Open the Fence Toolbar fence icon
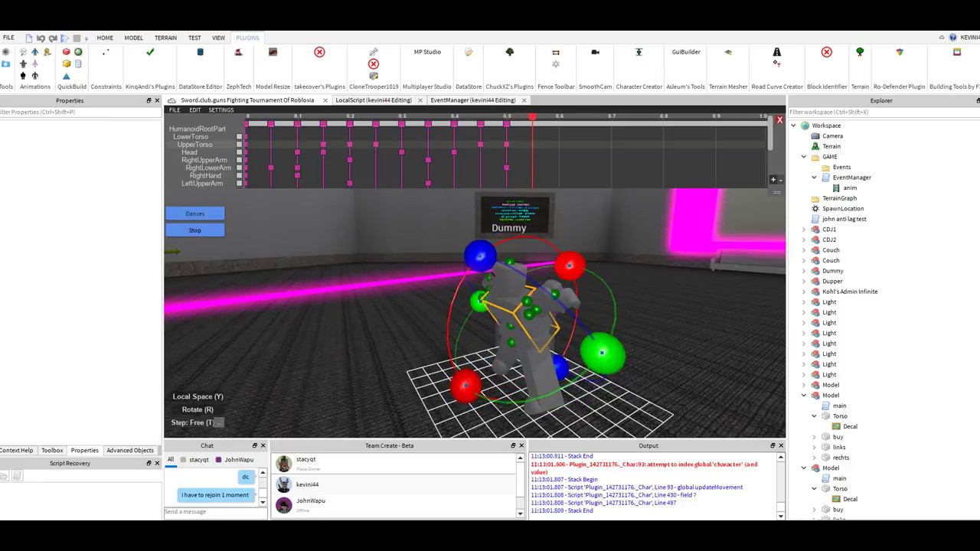The image size is (980, 551). [556, 52]
